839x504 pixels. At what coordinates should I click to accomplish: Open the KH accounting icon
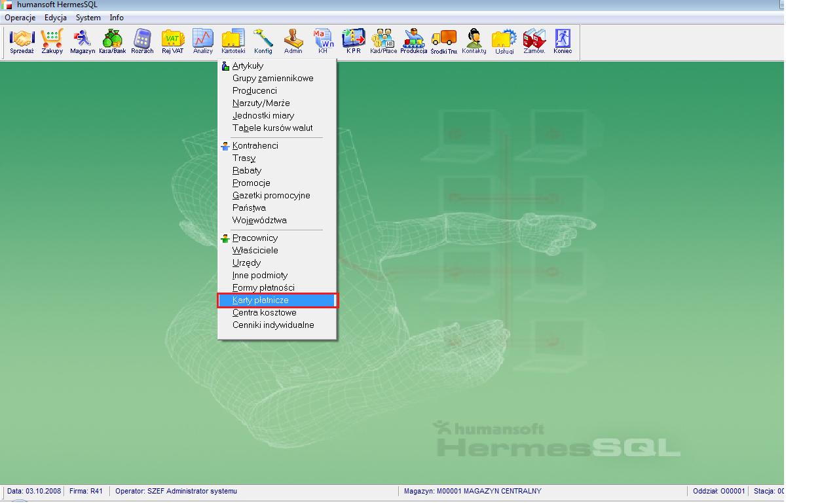tap(323, 41)
